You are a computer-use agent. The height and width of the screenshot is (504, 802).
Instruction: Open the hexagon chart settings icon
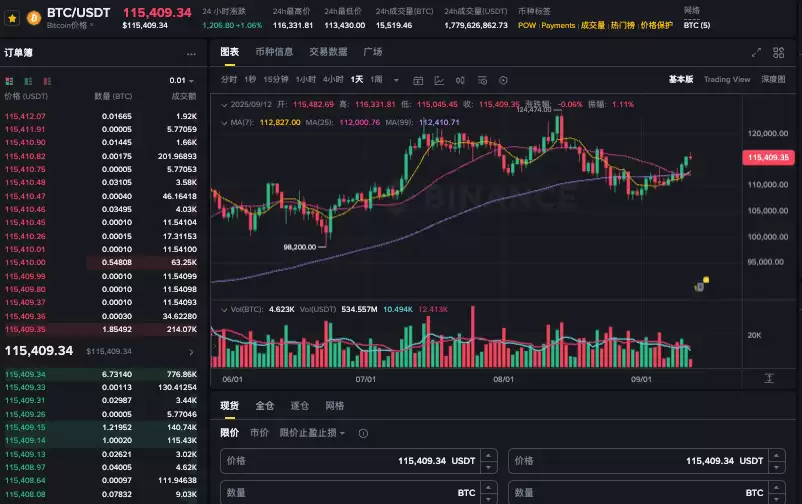click(x=503, y=80)
